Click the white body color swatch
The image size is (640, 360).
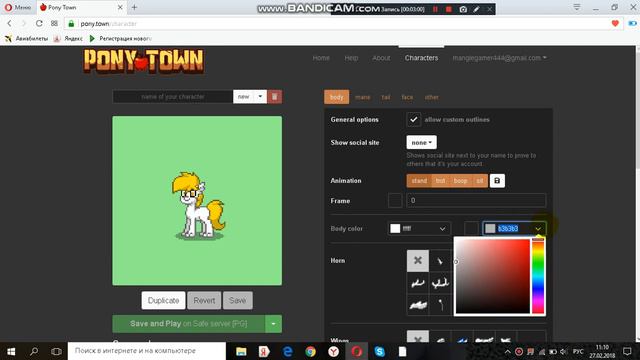tap(395, 229)
